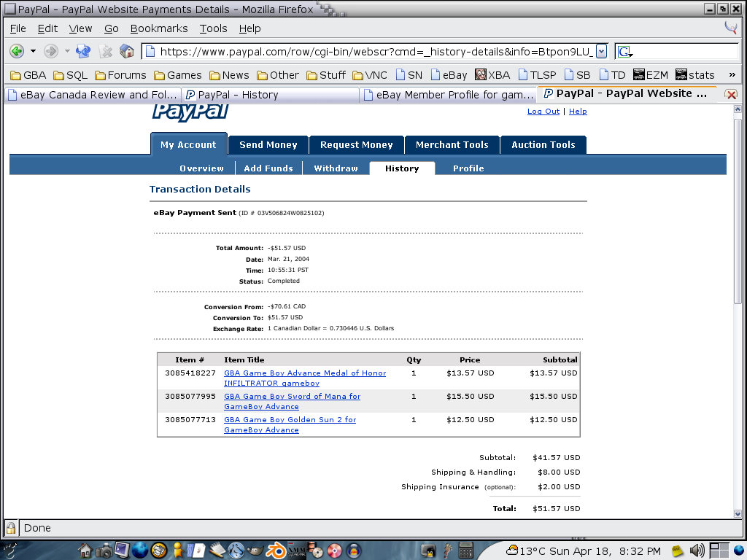This screenshot has height=560, width=747.
Task: Open XMMS player from the taskbar
Action: click(x=296, y=551)
